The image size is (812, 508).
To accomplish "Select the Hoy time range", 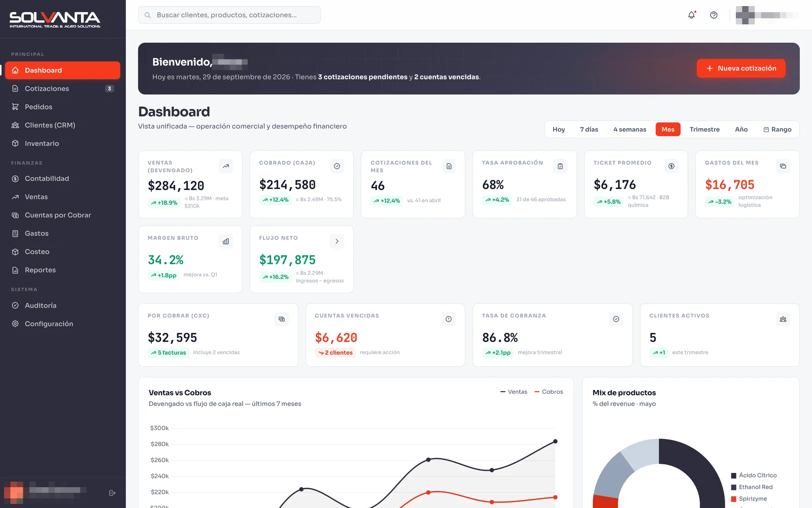I will click(559, 130).
